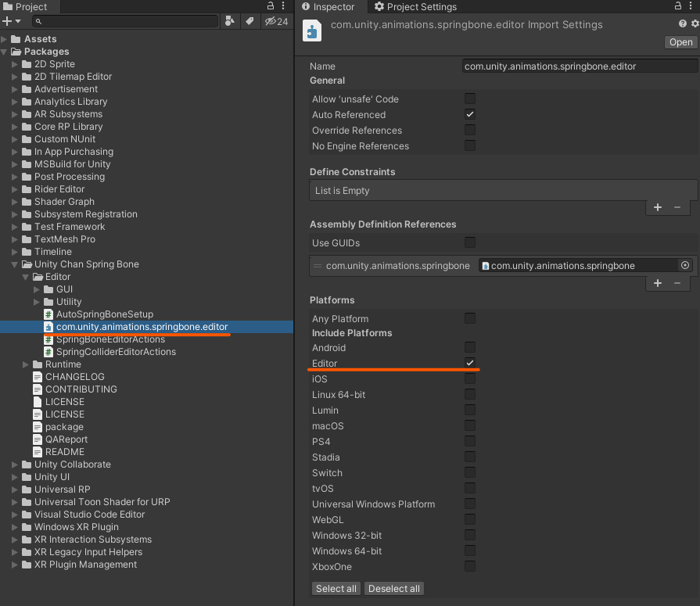700x606 pixels.
Task: Switch to the Project tab
Action: pos(25,6)
